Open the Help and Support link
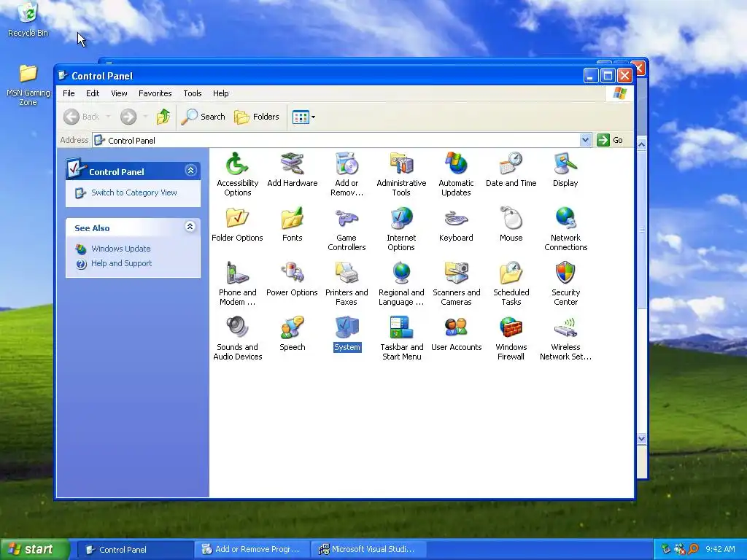Screen dimensions: 747x560 click(x=122, y=263)
